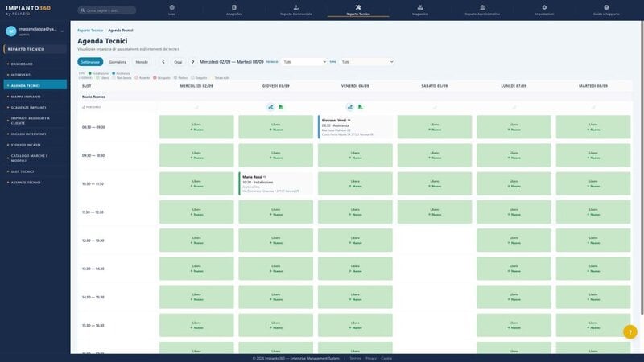Image resolution: width=644 pixels, height=362 pixels.
Task: Click the route icon under Venerdì 04/09
Action: [350, 107]
